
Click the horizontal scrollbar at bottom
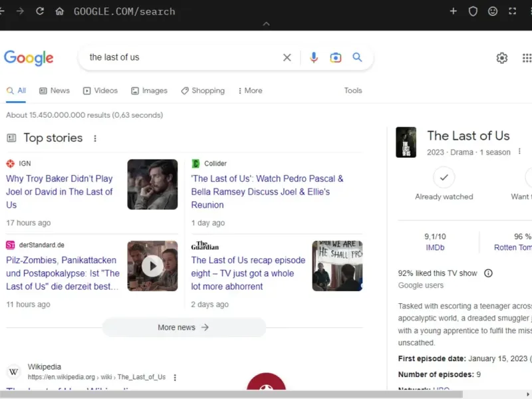pyautogui.click(x=231, y=394)
